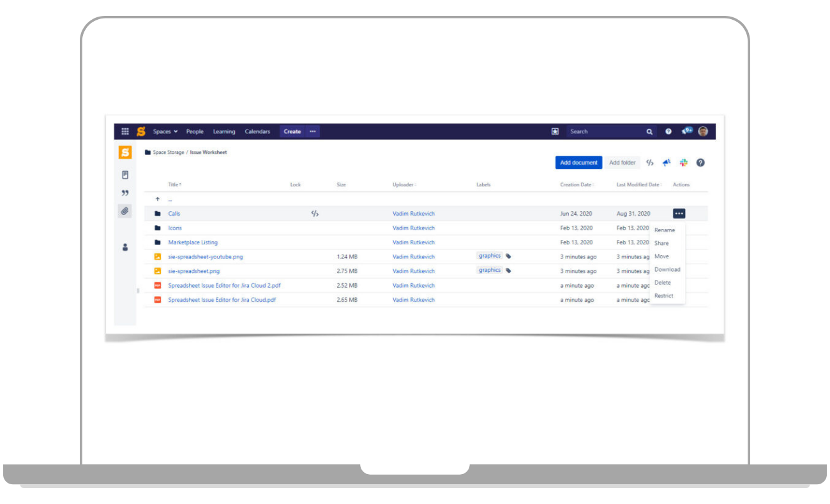Screen dimensions: 830x504
Task: Open the app switcher grid icon
Action: pos(125,131)
